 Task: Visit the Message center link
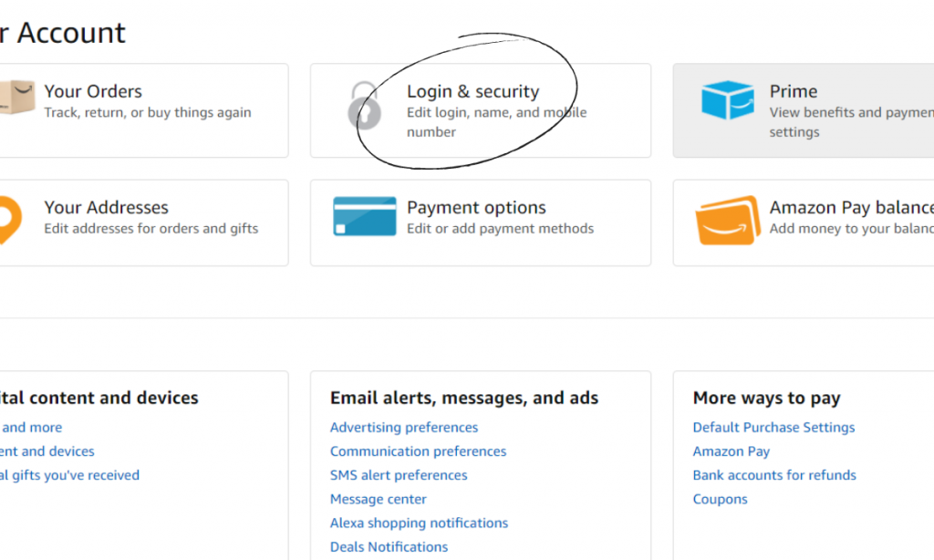[379, 499]
